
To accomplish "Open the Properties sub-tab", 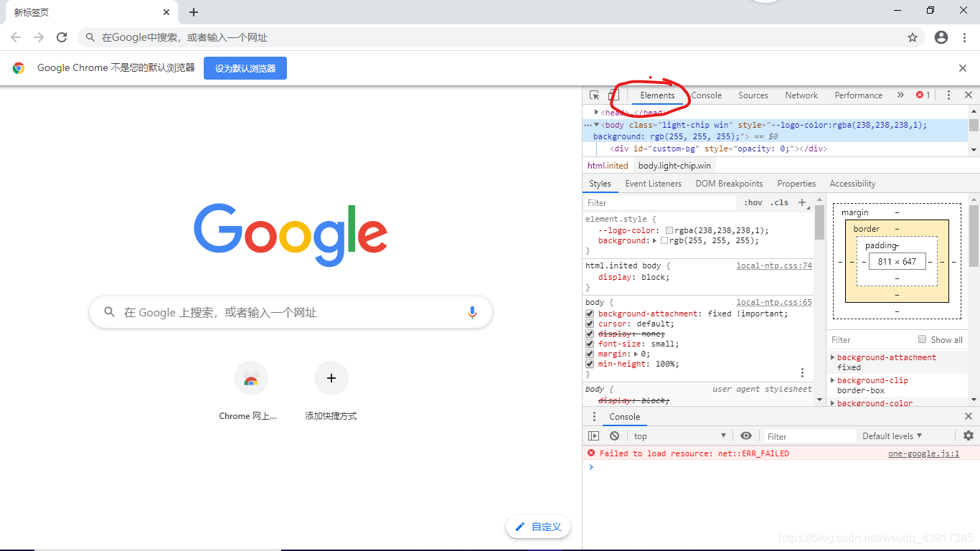I will (x=796, y=184).
